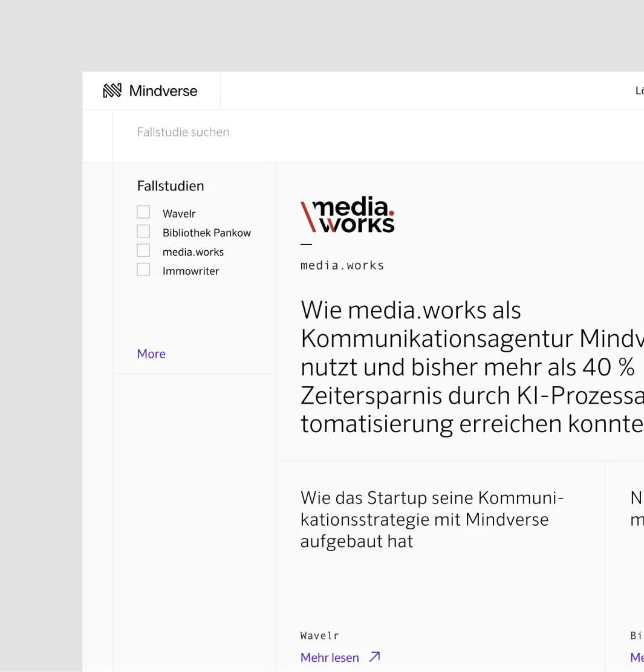This screenshot has height=672, width=644.
Task: Click the Bibliothek Pankow filter label
Action: coord(207,233)
